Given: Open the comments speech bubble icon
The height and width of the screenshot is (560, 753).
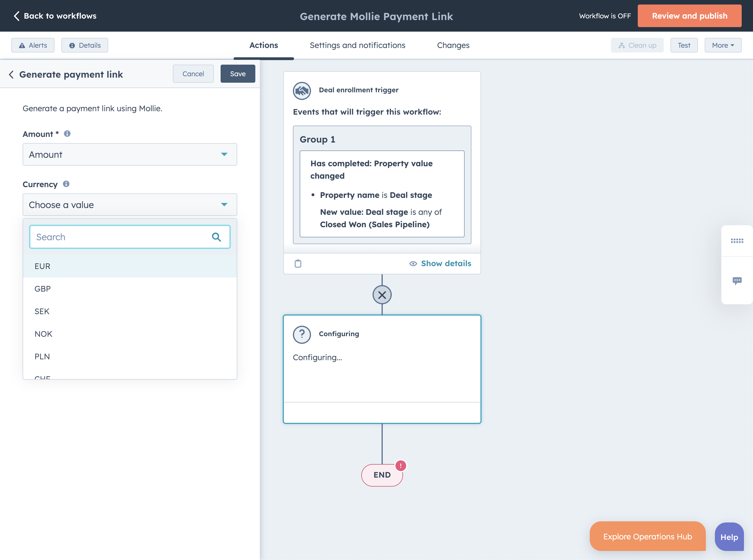Looking at the screenshot, I should pyautogui.click(x=737, y=281).
